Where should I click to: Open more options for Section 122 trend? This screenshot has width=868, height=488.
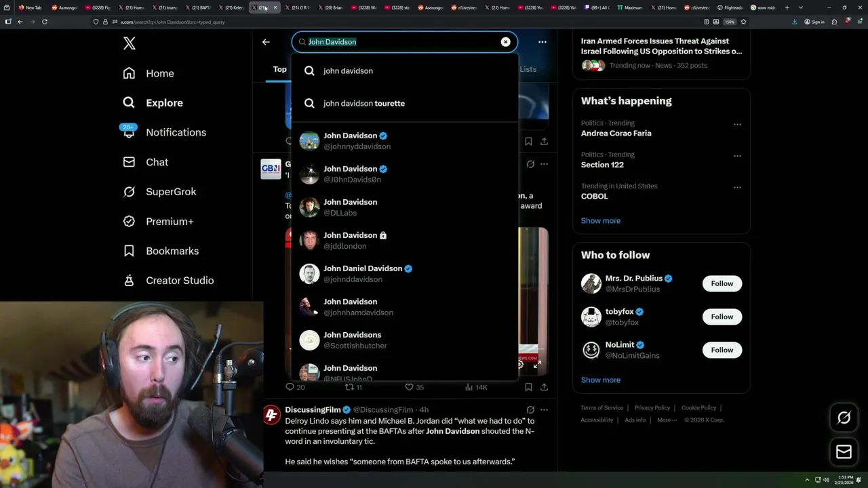(x=737, y=155)
